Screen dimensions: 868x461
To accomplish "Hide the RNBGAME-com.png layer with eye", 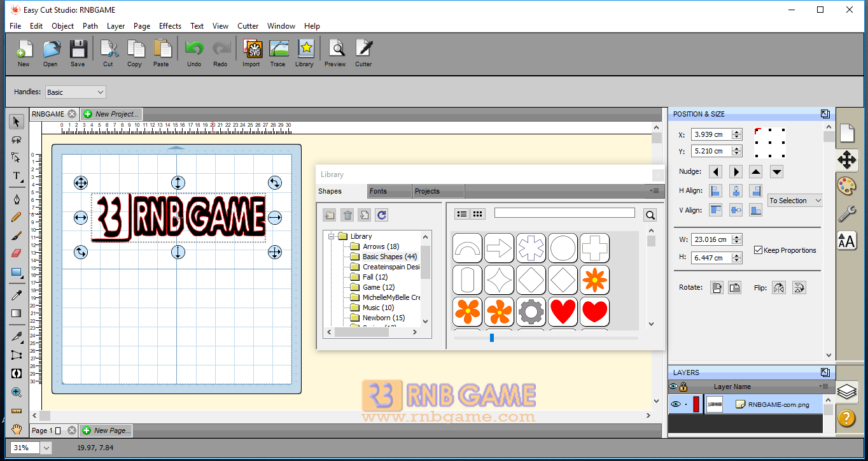I will pos(675,404).
